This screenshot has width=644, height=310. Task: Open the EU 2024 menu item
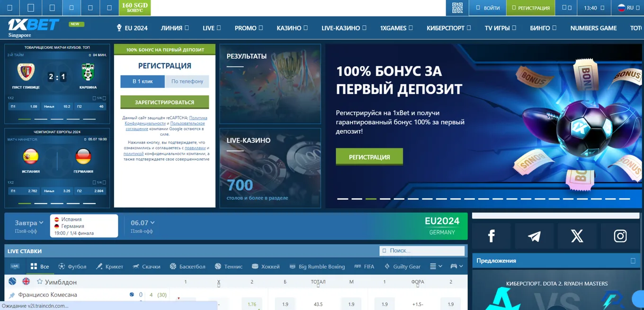[132, 28]
